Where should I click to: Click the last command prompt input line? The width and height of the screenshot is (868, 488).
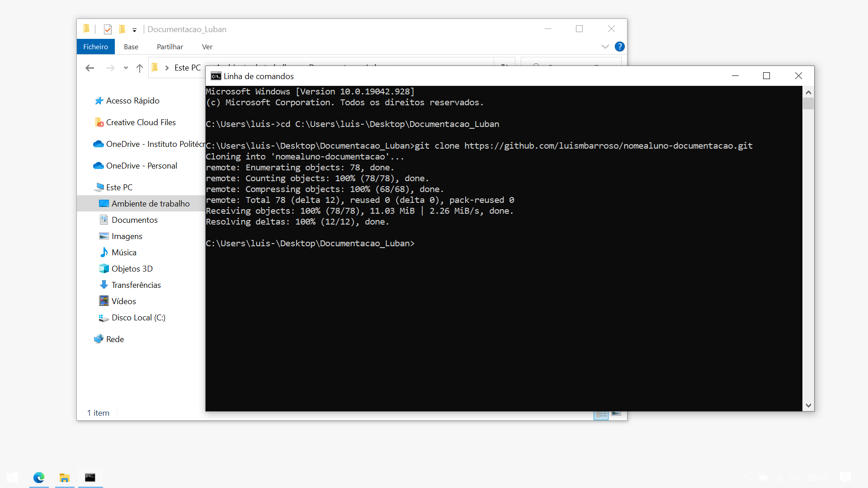coord(310,244)
